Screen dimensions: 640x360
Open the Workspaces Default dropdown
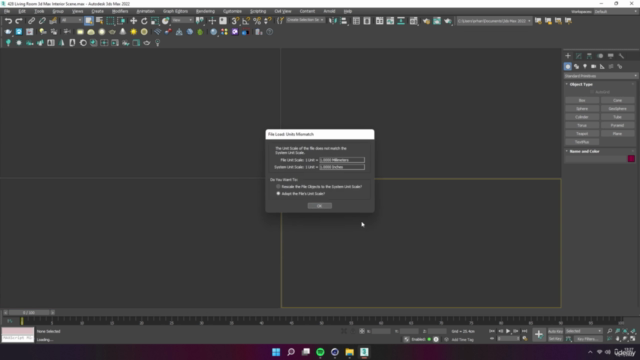616,11
